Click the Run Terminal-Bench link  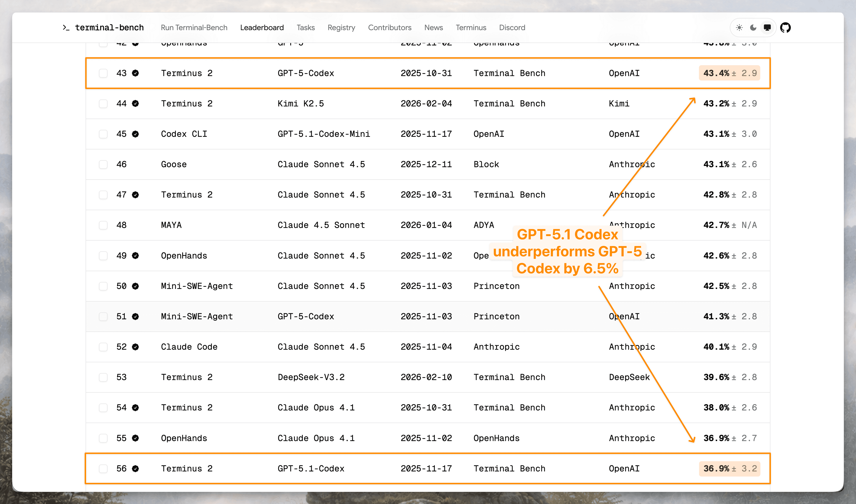pyautogui.click(x=194, y=27)
